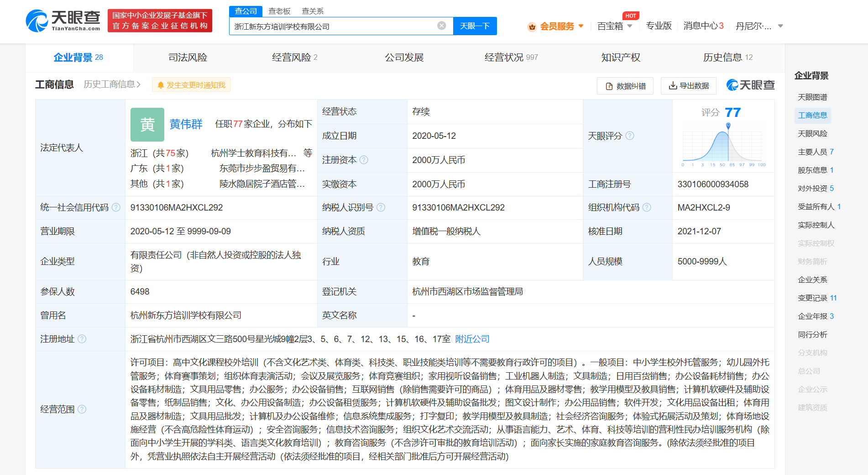Click the green 黄 avatar of legal representative

[x=147, y=124]
